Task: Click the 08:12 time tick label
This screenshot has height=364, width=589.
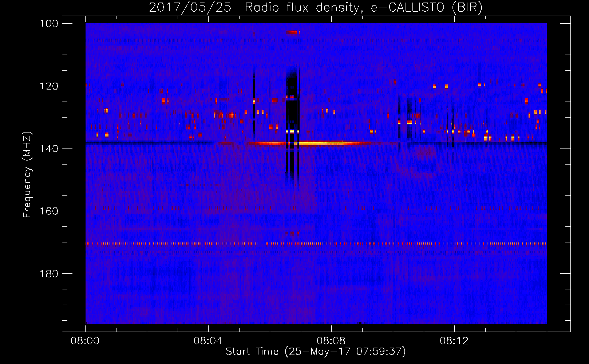Action: click(454, 341)
